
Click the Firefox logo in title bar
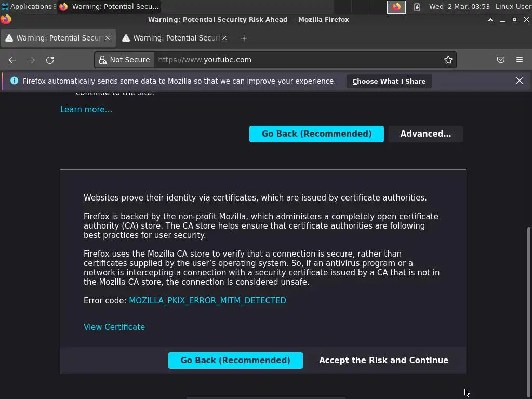(x=5, y=19)
